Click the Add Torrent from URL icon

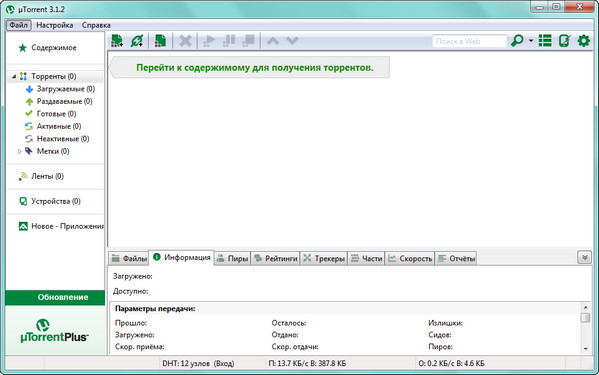point(137,40)
